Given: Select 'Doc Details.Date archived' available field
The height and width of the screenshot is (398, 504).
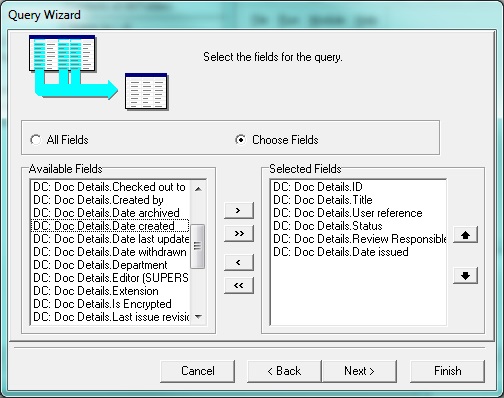Looking at the screenshot, I should (x=110, y=213).
